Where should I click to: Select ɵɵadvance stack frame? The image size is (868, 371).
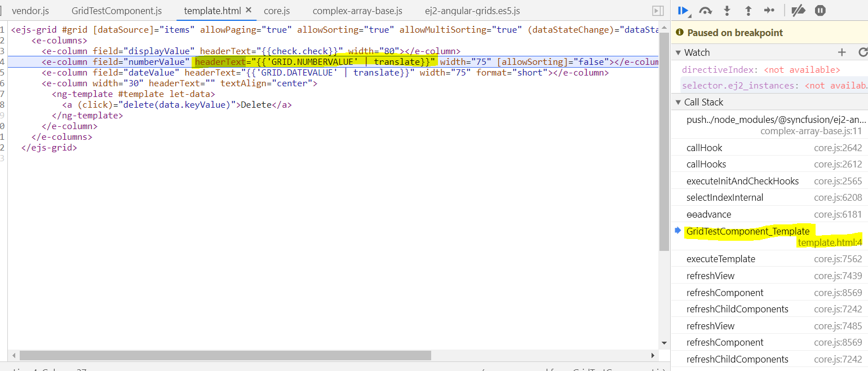click(x=769, y=214)
